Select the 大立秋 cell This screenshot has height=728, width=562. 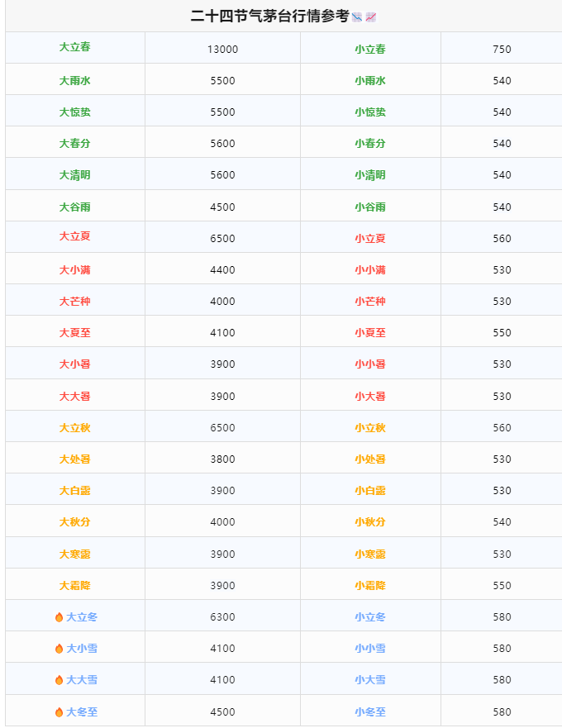tap(74, 428)
